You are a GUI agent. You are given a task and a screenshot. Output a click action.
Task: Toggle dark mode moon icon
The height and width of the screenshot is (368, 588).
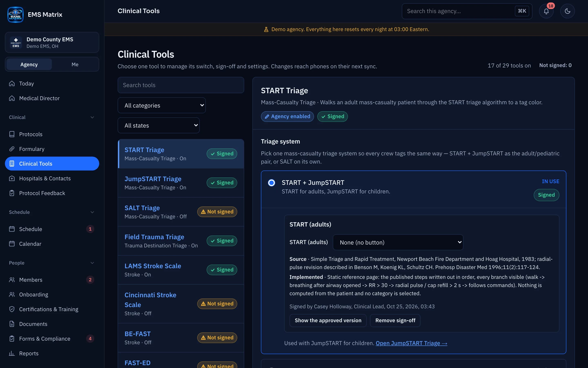click(567, 11)
